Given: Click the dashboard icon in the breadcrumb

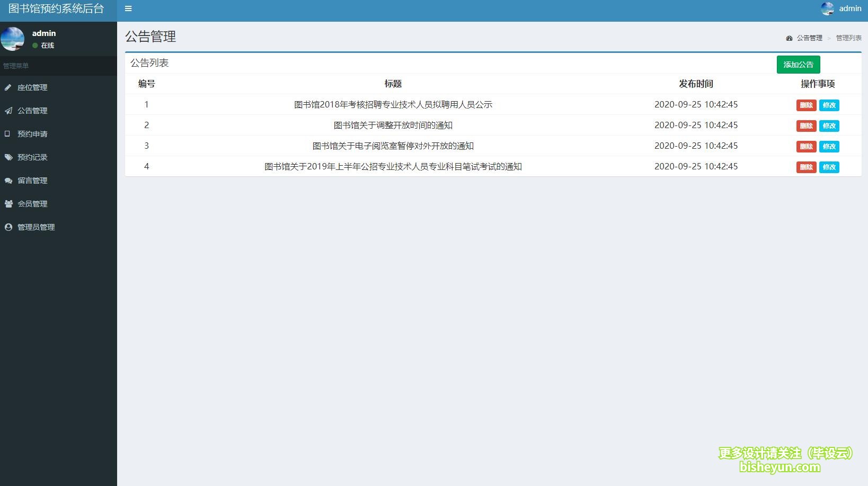Looking at the screenshot, I should [789, 38].
